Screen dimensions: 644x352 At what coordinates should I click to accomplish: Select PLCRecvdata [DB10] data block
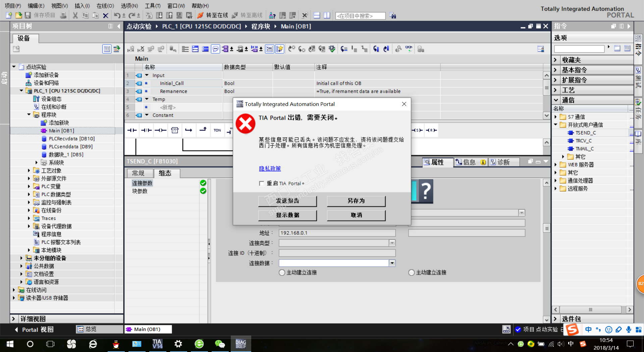click(x=72, y=139)
